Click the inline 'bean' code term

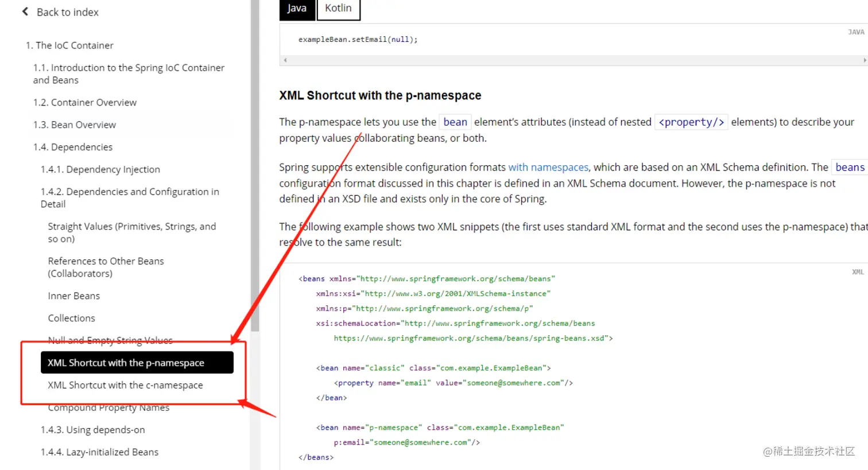455,122
